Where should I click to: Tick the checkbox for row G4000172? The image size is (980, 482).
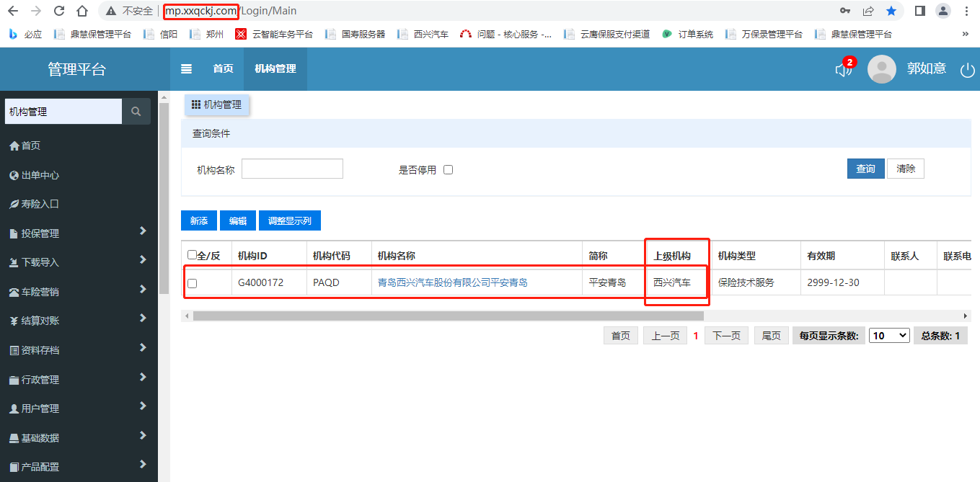(x=192, y=283)
